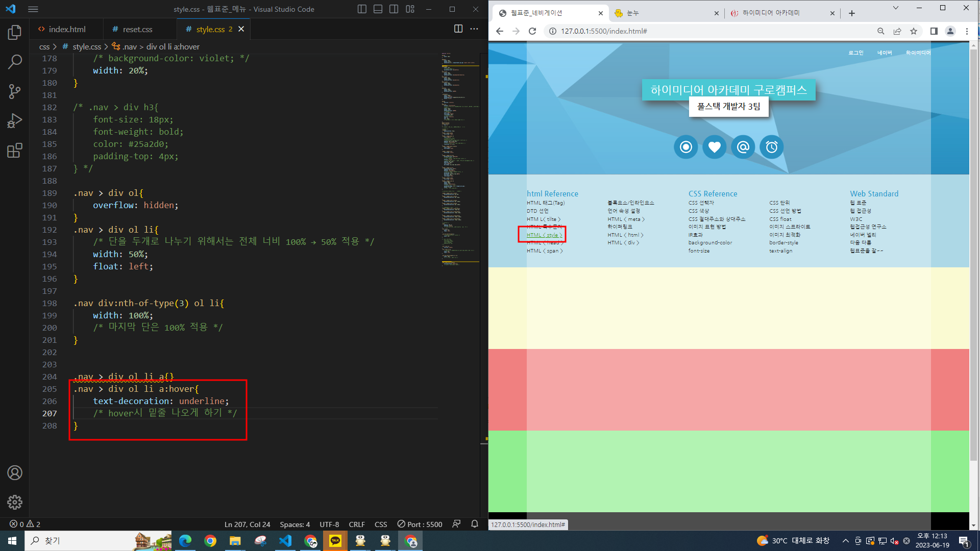The image size is (980, 551).
Task: Open CRLF end-of-line selector
Action: (x=356, y=524)
